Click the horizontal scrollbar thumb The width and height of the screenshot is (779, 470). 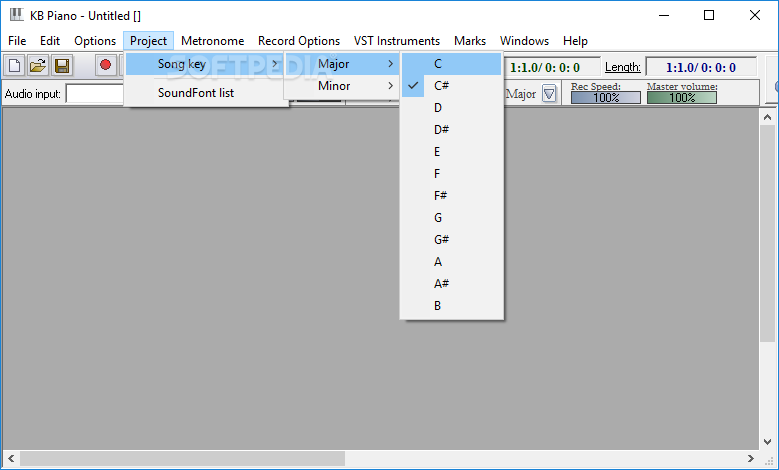pos(182,458)
